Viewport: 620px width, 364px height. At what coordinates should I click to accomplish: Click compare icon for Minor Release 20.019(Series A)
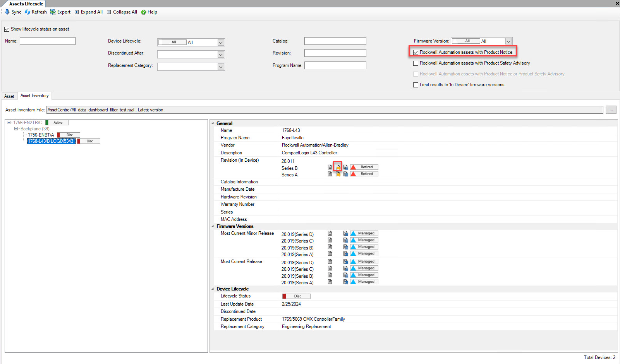(x=346, y=253)
